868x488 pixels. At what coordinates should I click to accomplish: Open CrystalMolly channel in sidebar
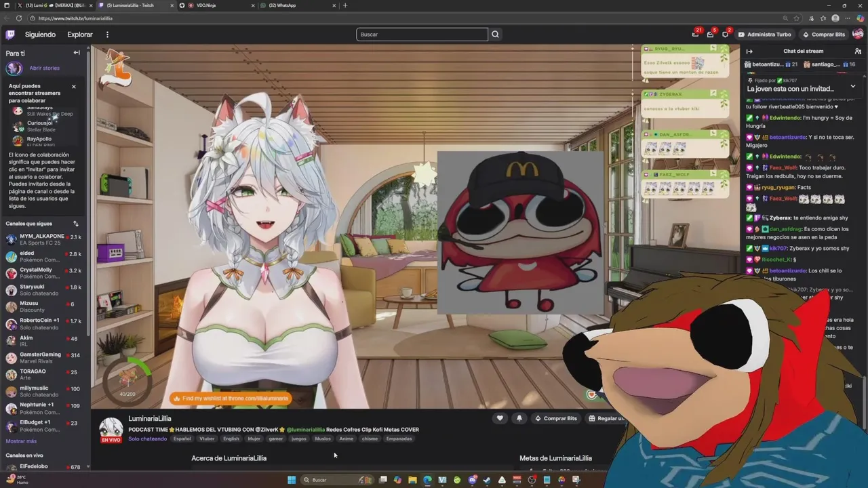(43, 273)
